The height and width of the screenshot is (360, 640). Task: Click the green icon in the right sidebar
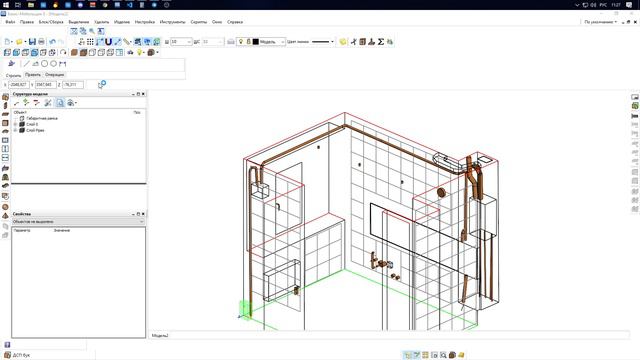click(x=635, y=106)
